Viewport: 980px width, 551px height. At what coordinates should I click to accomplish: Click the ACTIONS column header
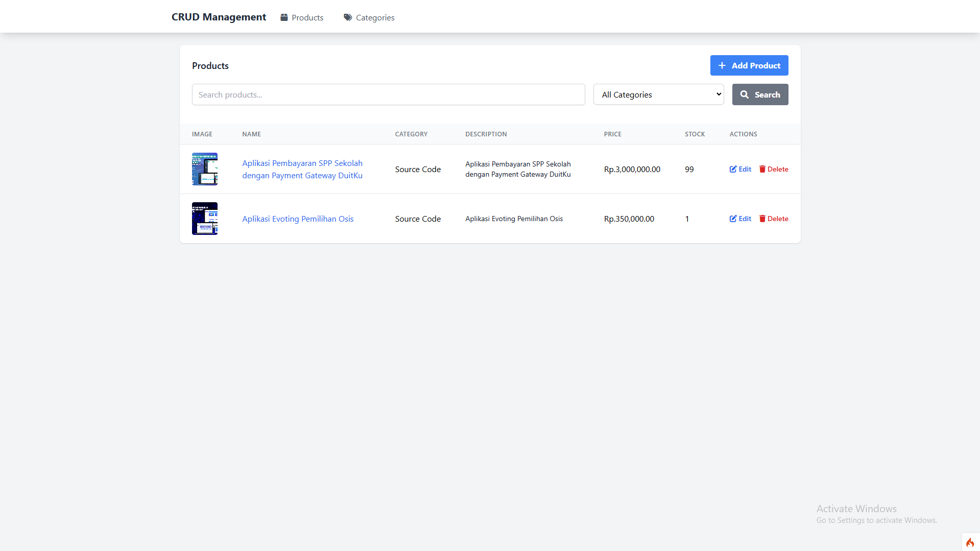click(x=743, y=134)
